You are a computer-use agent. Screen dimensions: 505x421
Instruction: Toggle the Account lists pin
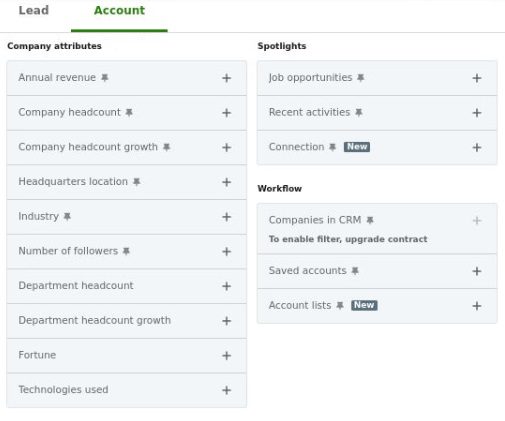pyautogui.click(x=340, y=305)
